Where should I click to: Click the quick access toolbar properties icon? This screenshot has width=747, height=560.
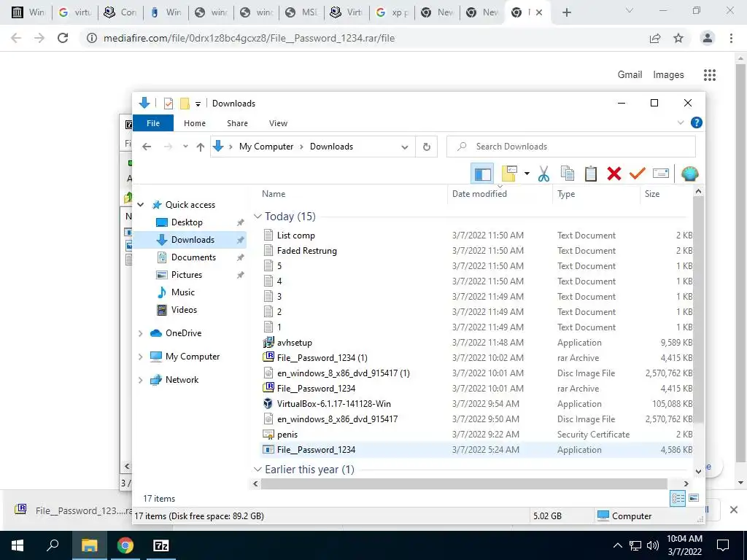(x=168, y=104)
